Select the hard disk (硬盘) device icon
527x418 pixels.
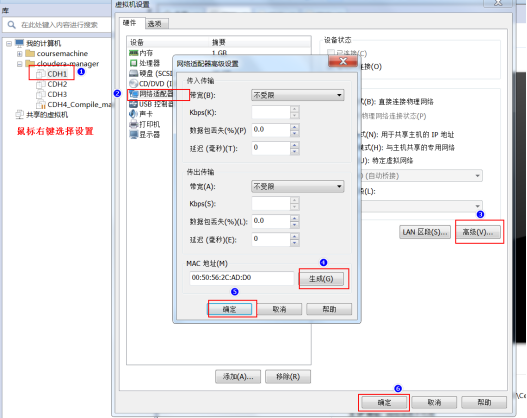click(133, 73)
